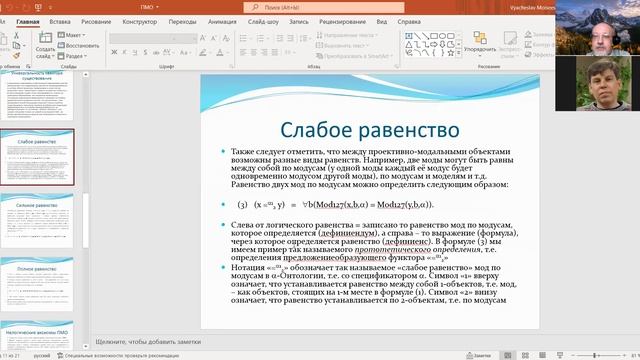This screenshot has width=640, height=360.
Task: Switch to the Вставка tab
Action: 60,22
